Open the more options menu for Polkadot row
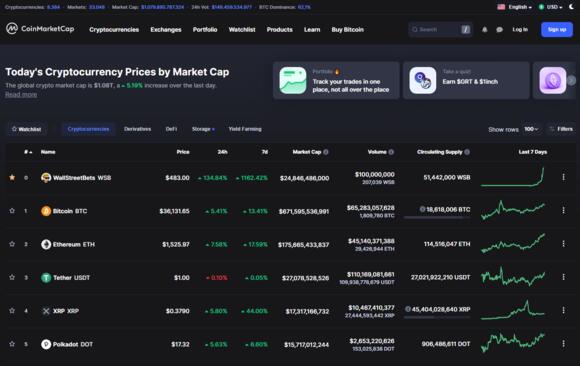The height and width of the screenshot is (366, 580). click(563, 344)
